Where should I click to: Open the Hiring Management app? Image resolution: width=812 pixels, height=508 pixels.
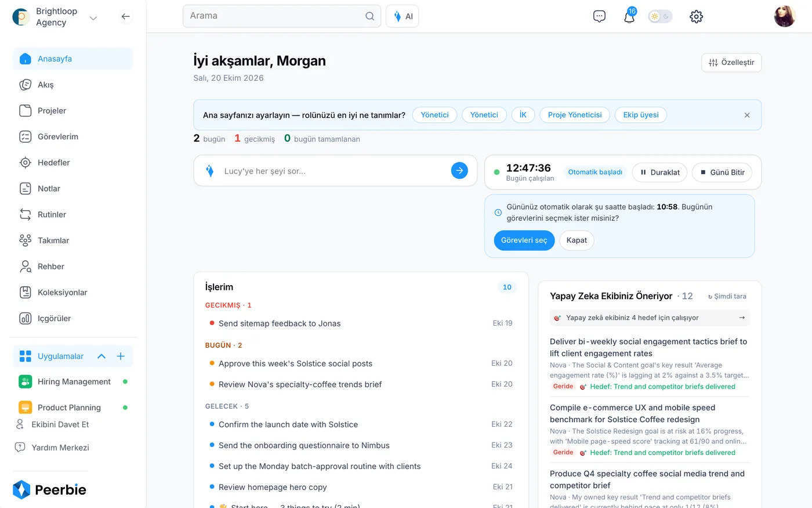point(73,381)
